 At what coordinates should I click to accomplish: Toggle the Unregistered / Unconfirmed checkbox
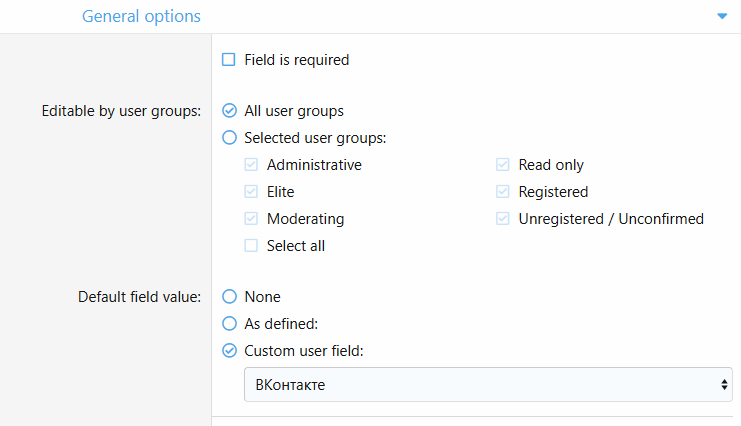503,219
